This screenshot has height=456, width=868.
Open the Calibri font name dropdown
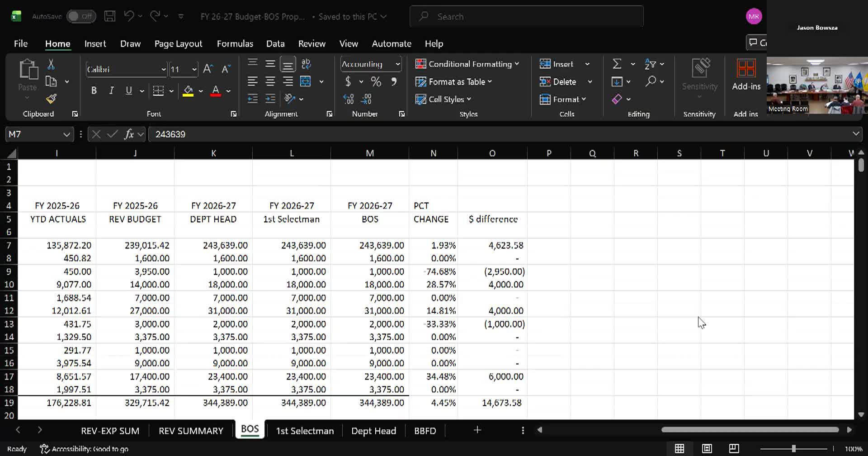coord(163,70)
